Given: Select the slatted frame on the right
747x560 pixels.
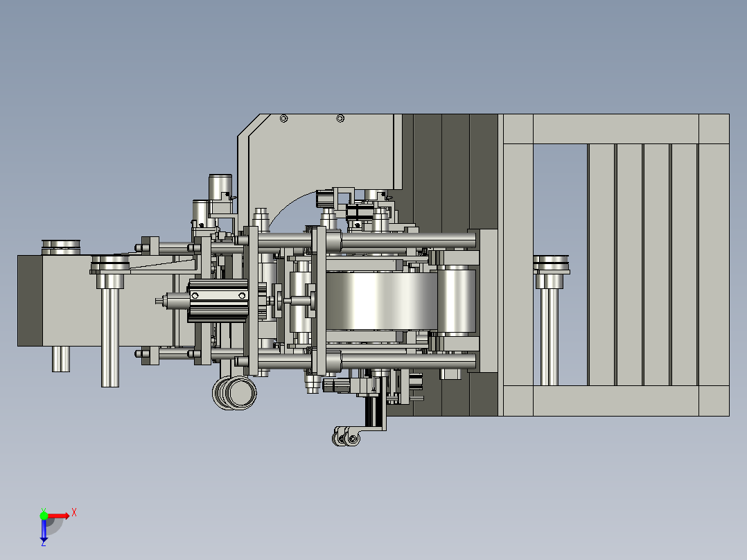Looking at the screenshot, I should coord(616,265).
